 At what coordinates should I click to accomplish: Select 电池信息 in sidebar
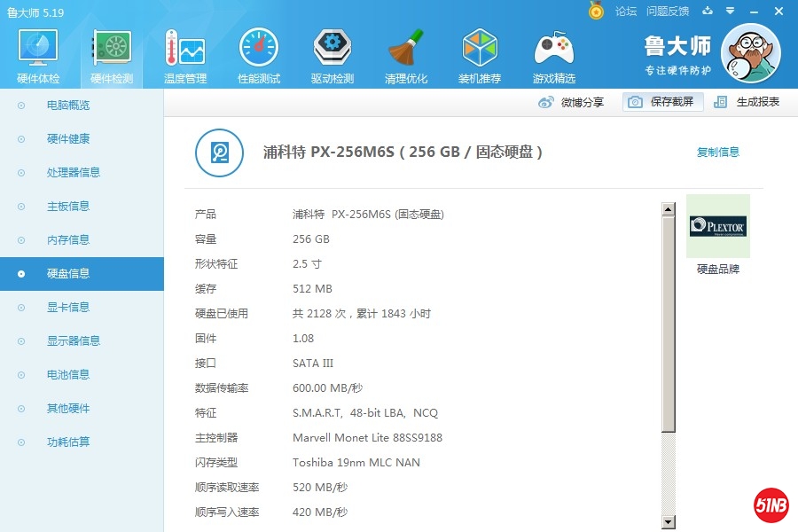(x=68, y=375)
